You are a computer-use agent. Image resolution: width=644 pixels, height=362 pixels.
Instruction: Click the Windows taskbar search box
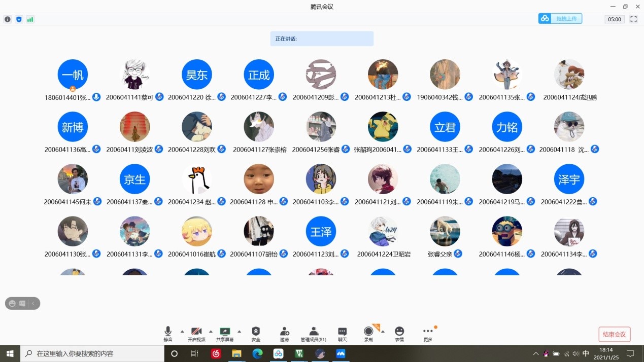92,353
